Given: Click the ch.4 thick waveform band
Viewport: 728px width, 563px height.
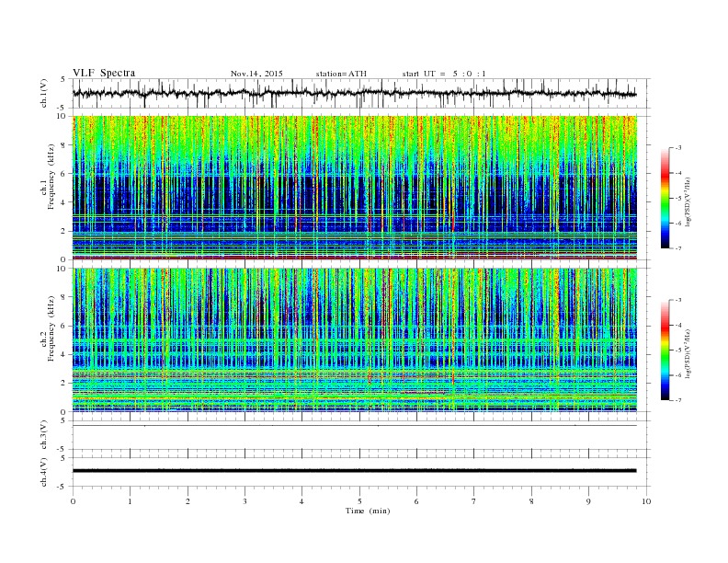Looking at the screenshot, I should [355, 471].
